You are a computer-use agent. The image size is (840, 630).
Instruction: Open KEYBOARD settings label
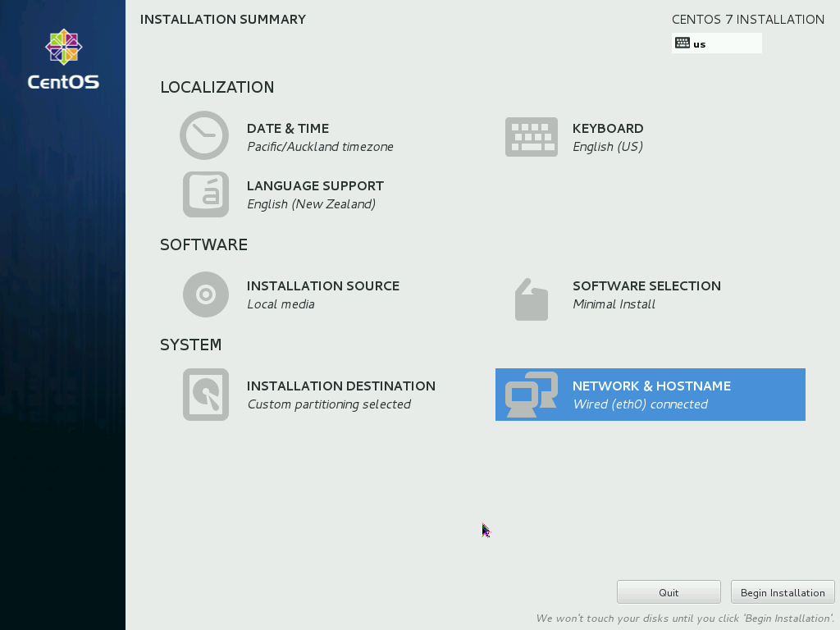coord(608,129)
